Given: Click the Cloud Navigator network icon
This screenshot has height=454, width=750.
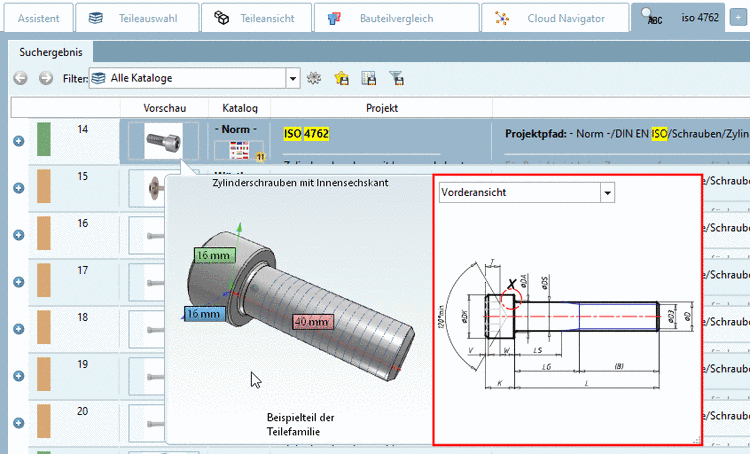Looking at the screenshot, I should [502, 18].
